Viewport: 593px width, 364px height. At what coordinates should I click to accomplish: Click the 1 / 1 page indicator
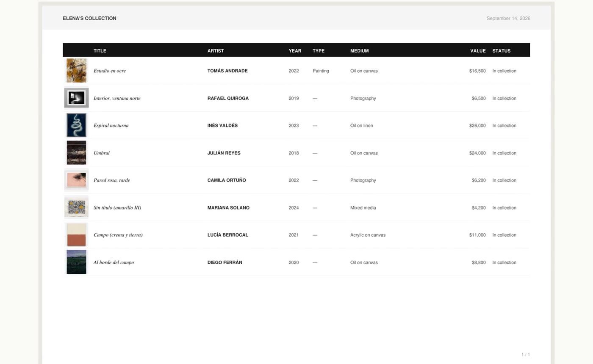click(526, 354)
